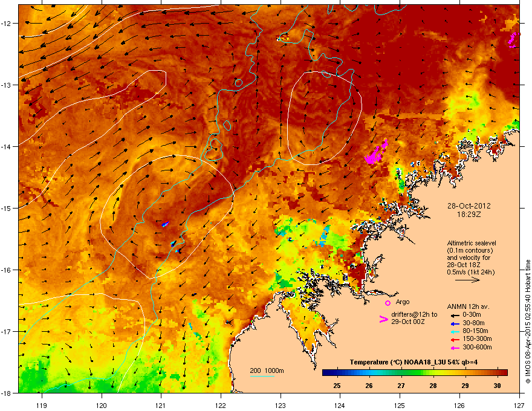Viewport: 532px width, 411px height.
Task: Click the dark blue end of temperature colorbar
Action: tap(328, 372)
